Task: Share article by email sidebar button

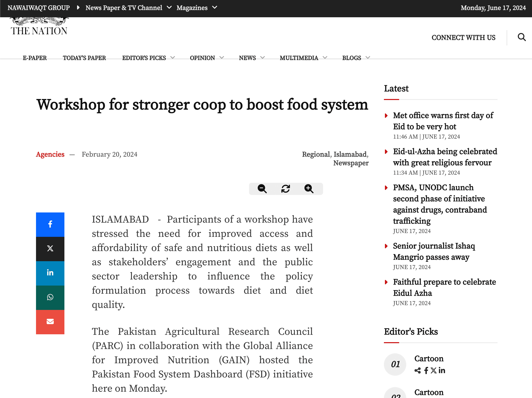Action: point(50,322)
